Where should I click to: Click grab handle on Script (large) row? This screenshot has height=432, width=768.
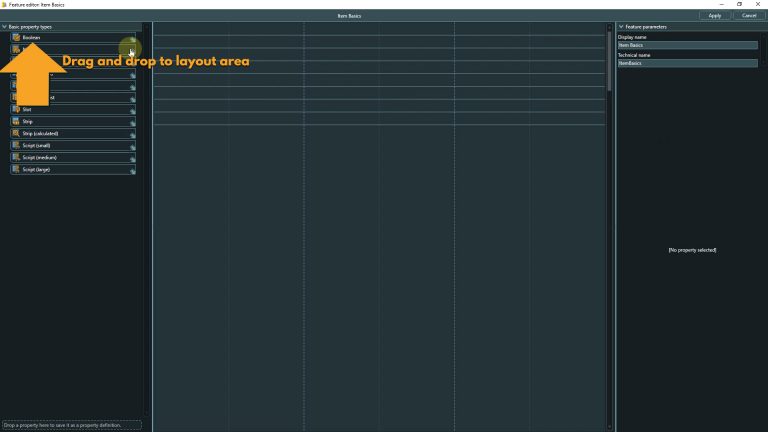tap(132, 171)
